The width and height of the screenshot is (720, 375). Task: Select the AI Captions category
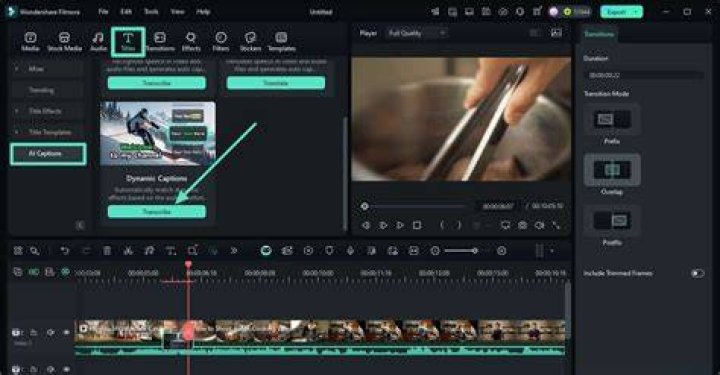point(48,154)
